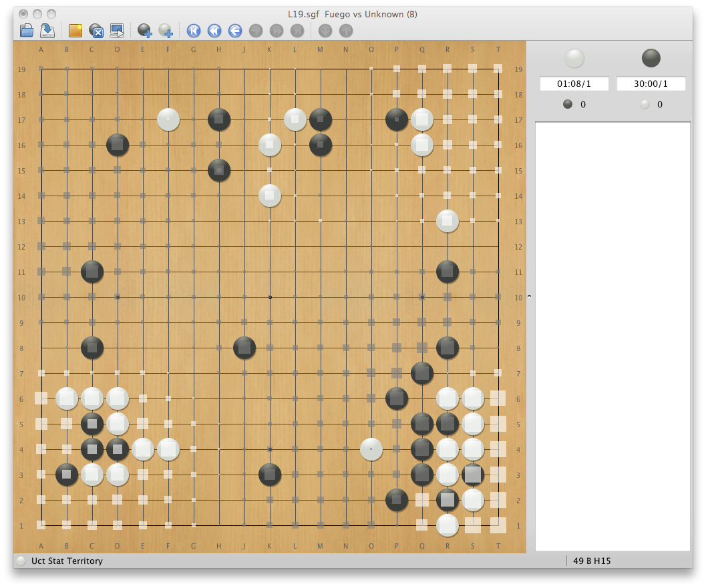This screenshot has width=706, height=588.
Task: Click the large white stone player indicator
Action: 574,58
